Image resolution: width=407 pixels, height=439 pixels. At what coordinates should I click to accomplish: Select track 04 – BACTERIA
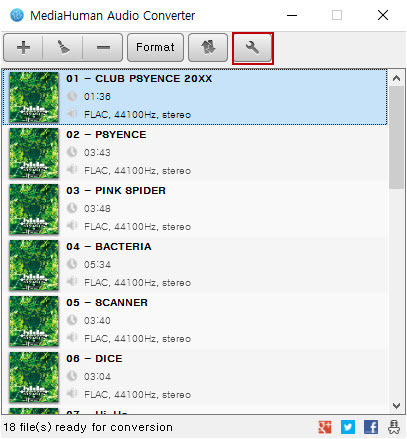195,265
